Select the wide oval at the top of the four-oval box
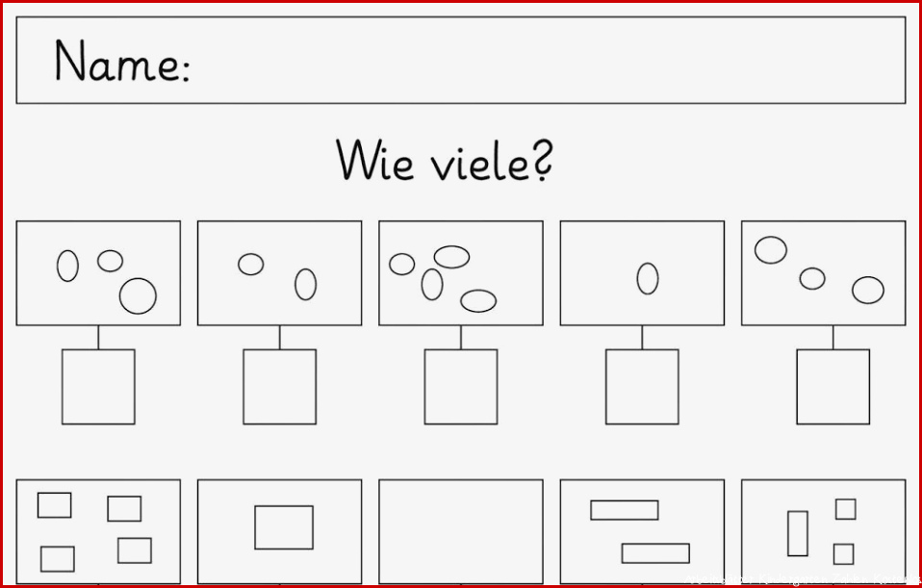 click(x=451, y=257)
